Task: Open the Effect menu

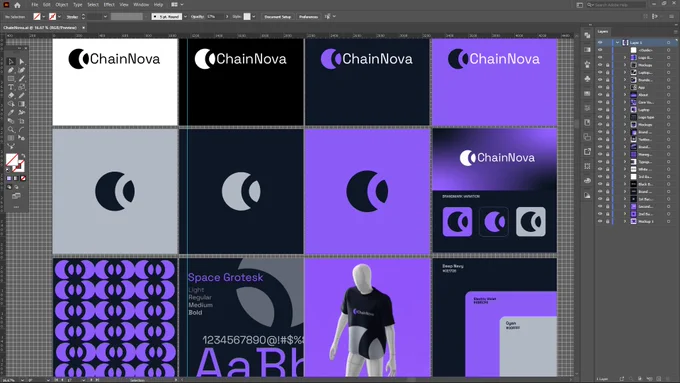Action: point(109,5)
